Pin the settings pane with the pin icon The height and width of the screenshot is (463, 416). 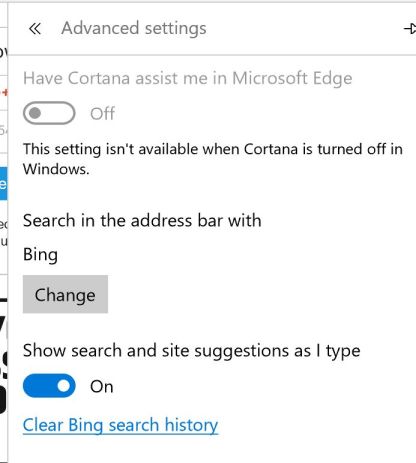410,29
